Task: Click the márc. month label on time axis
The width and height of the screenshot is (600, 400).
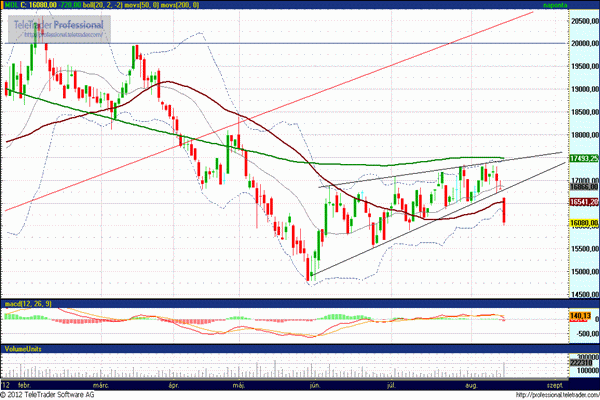Action: click(101, 385)
